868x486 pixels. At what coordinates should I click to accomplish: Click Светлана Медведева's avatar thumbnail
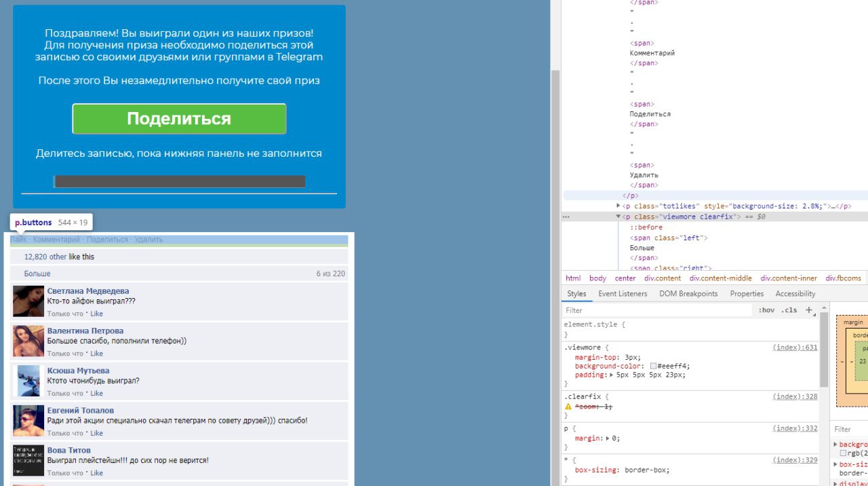coord(28,301)
